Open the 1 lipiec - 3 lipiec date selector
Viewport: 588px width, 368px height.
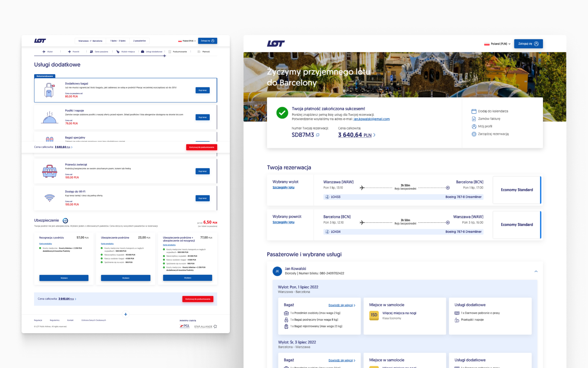point(118,41)
